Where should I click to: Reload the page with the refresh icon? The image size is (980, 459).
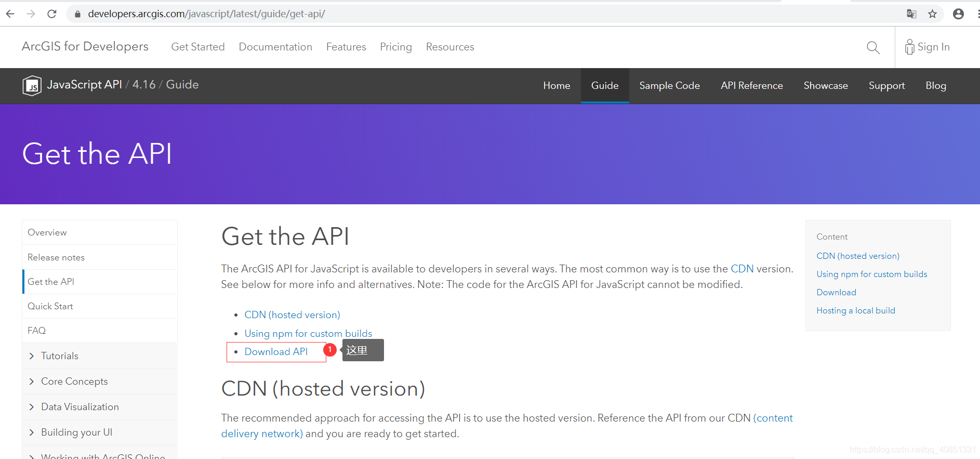click(x=52, y=14)
